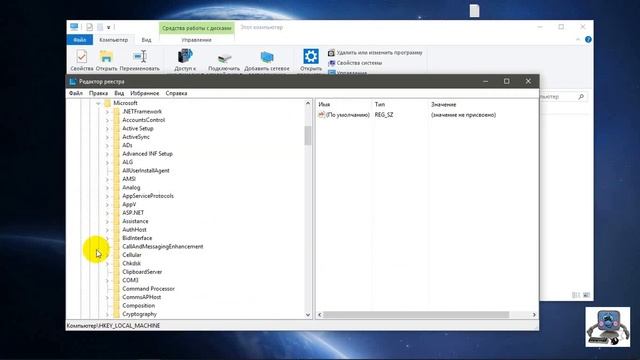Click the default value string icon
This screenshot has height=360, width=640.
coord(321,115)
